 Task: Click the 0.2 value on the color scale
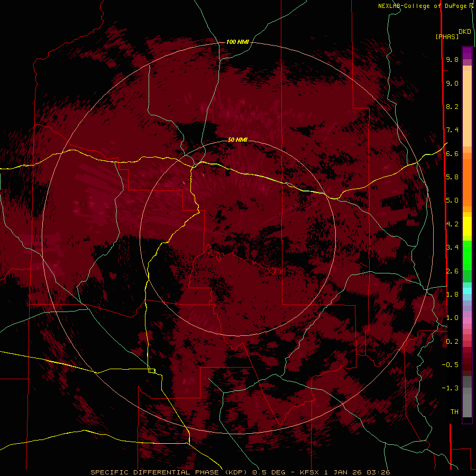pyautogui.click(x=452, y=342)
